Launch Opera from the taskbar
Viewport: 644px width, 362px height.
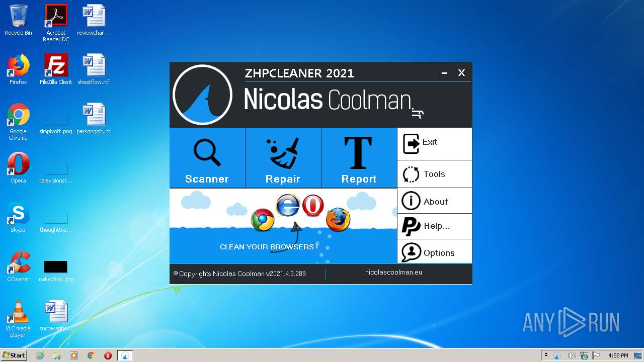tap(108, 355)
